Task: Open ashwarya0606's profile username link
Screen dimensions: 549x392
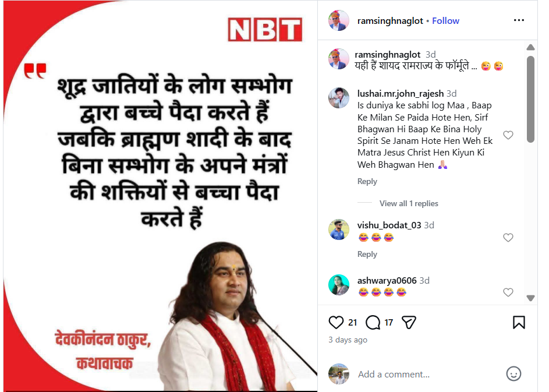Action: click(x=387, y=281)
